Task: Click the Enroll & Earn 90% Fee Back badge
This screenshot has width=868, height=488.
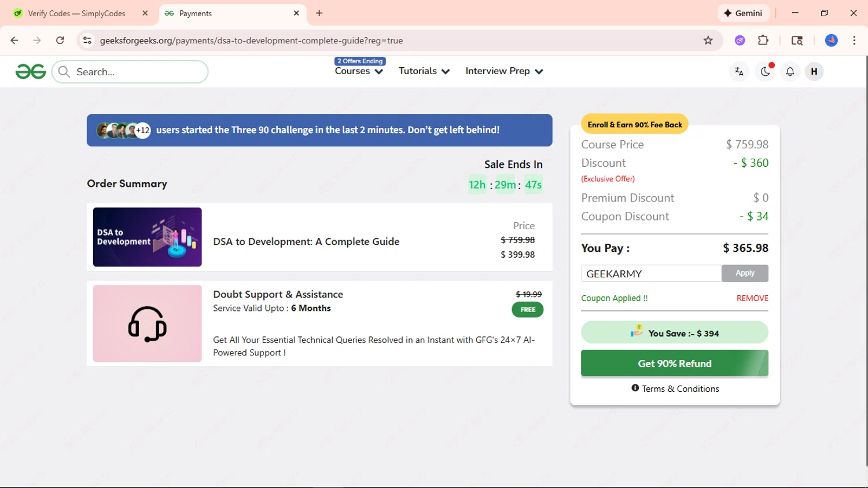Action: [x=635, y=124]
